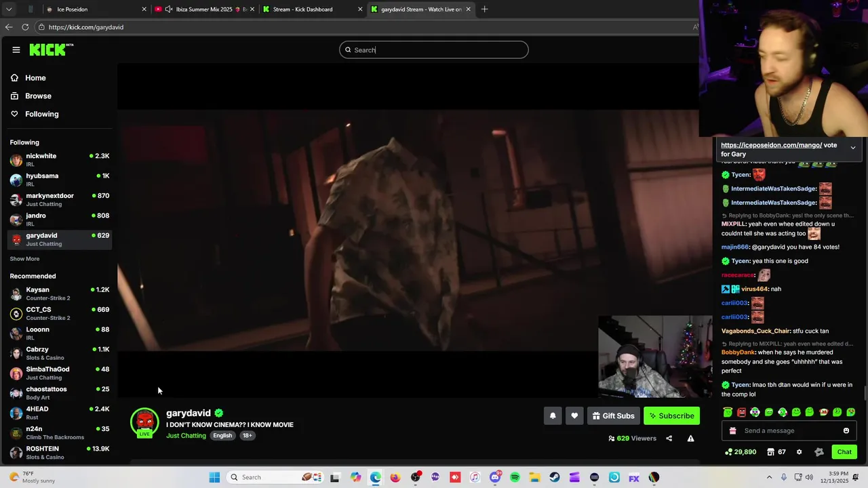Click the 18+ tag
This screenshot has width=868, height=488.
(x=248, y=435)
